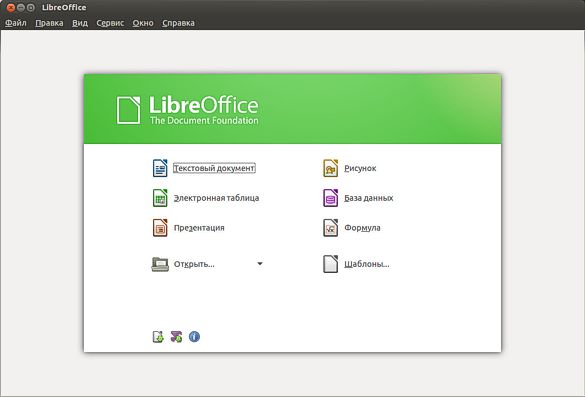
Task: Expand the recent files arrow beside Открыть
Action: (x=260, y=263)
